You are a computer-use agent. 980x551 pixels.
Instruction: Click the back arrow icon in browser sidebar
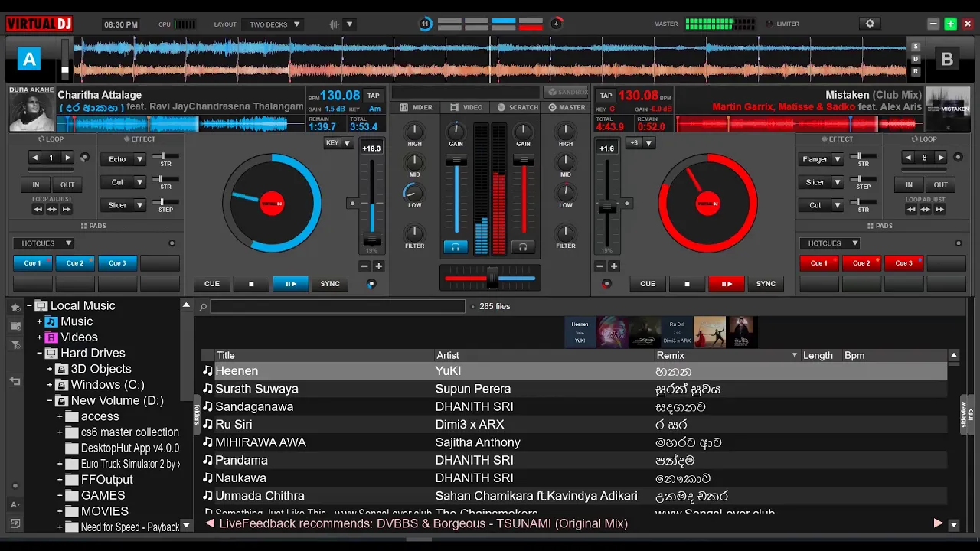pos(15,380)
